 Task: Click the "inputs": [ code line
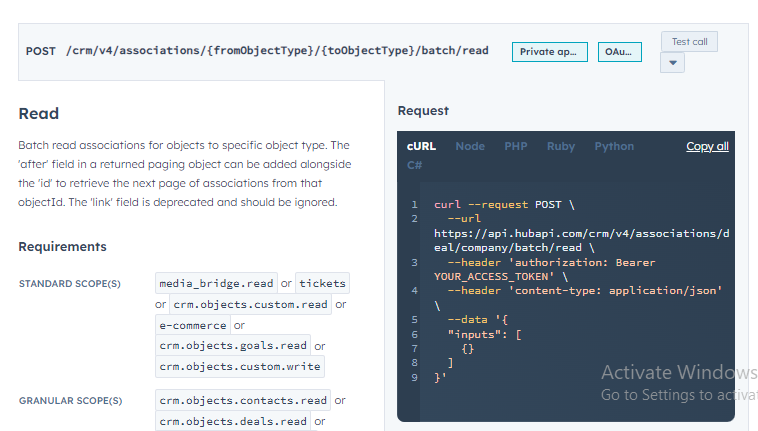[x=484, y=334]
